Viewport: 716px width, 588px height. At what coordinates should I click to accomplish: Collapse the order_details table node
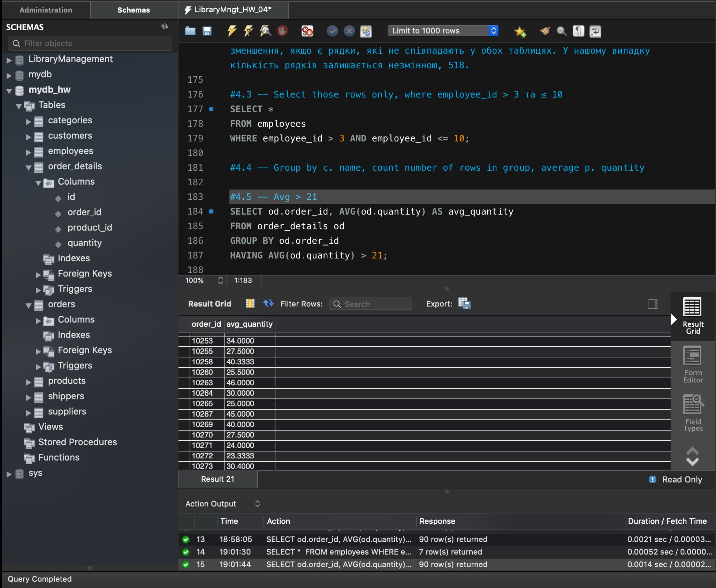pyautogui.click(x=29, y=168)
